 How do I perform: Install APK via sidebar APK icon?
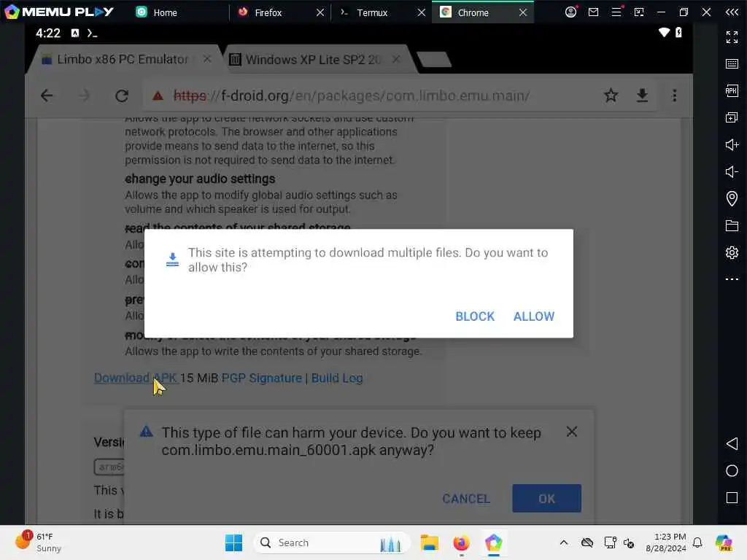pyautogui.click(x=732, y=90)
